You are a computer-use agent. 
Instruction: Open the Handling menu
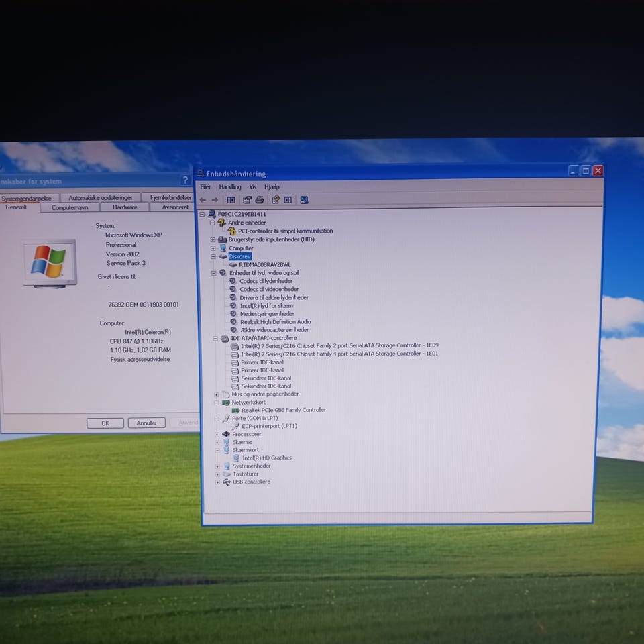[x=230, y=187]
